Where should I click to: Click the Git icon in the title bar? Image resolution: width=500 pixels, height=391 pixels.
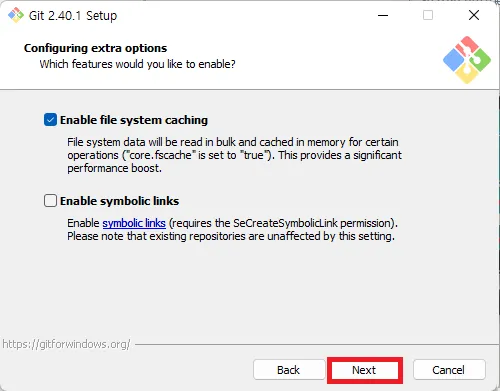click(16, 15)
